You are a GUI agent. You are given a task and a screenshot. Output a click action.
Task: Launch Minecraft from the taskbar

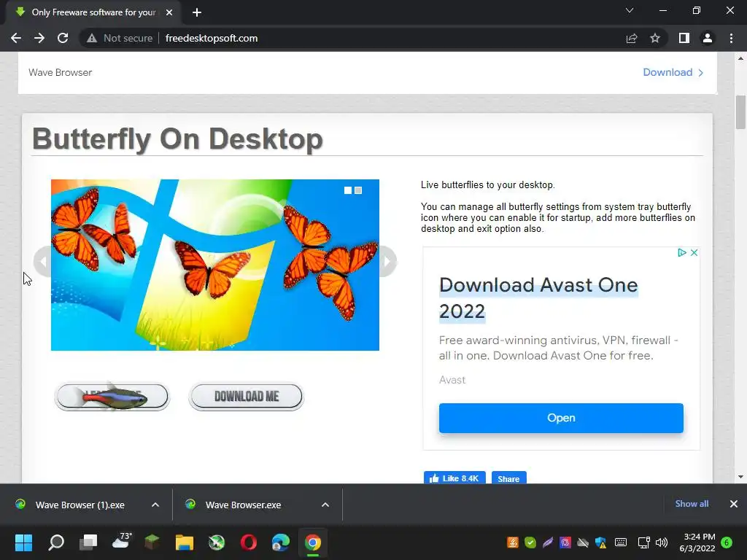click(152, 542)
